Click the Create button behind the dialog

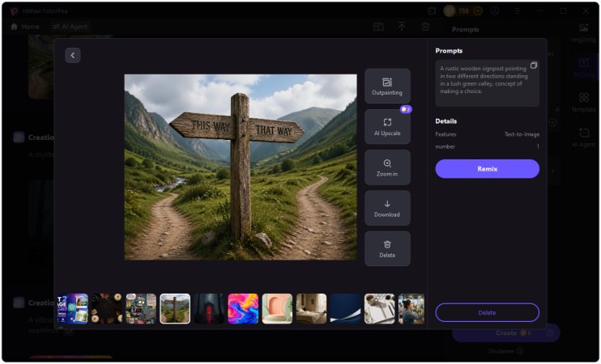click(x=506, y=332)
